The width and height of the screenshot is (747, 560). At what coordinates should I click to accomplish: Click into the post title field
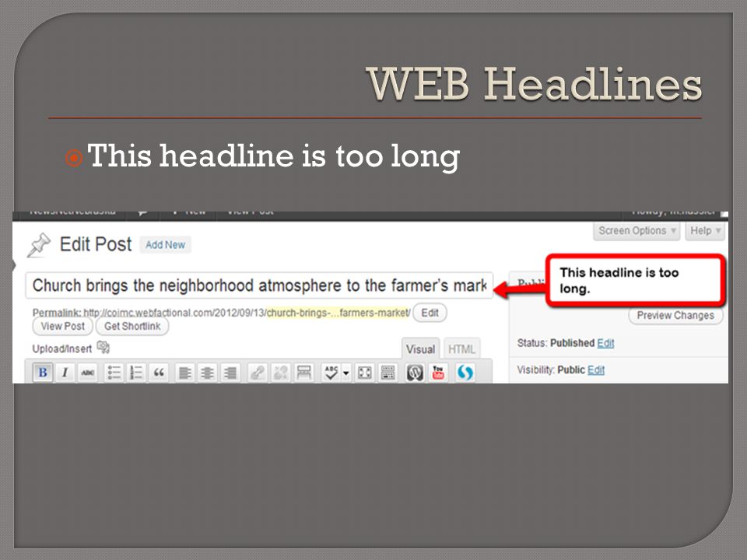click(x=259, y=285)
